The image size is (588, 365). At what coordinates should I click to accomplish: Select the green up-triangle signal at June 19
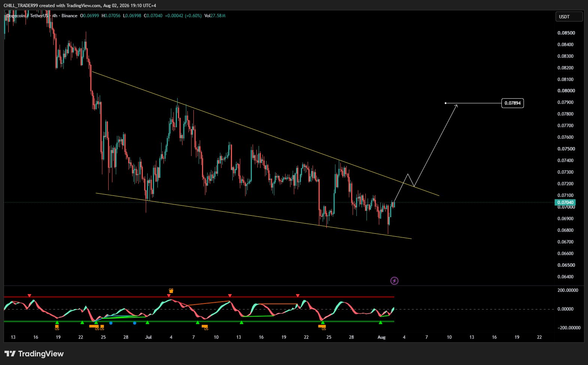tap(57, 323)
